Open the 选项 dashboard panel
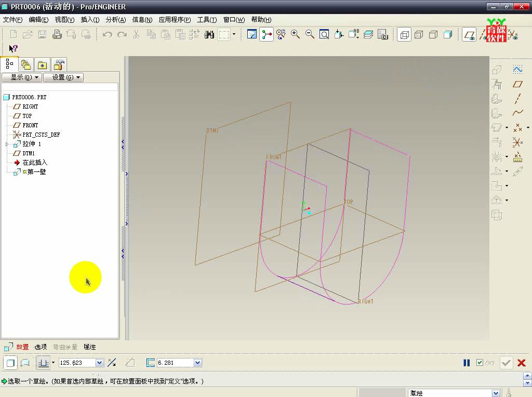Image resolution: width=532 pixels, height=397 pixels. coord(41,347)
